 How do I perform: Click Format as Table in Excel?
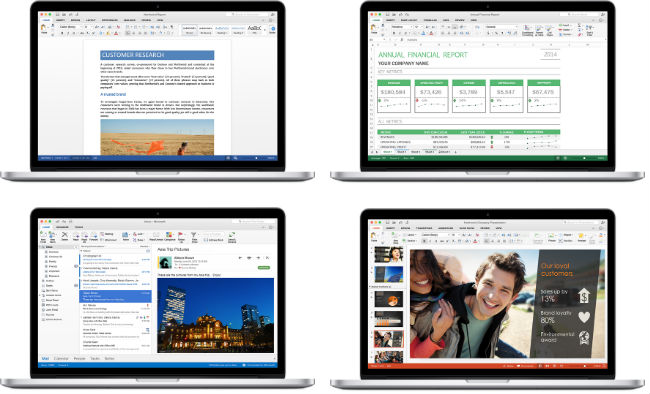coord(539,30)
